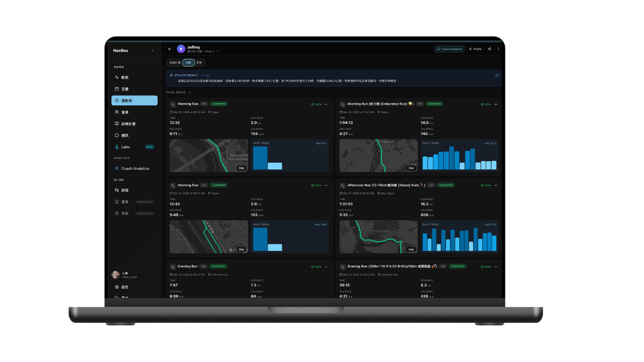This screenshot has width=644, height=362.
Task: Open the 00:32 AM Morning Run options menu
Action: 326,104
